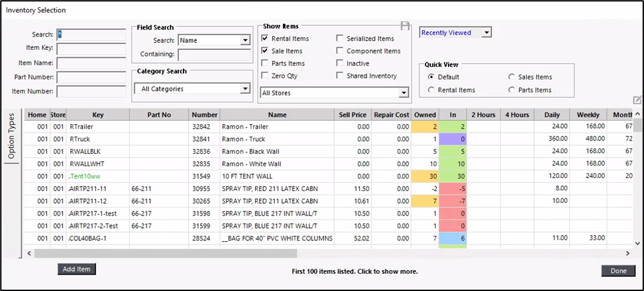Viewport: 644px width, 291px height.
Task: Click the vertical scrollbar up arrow
Action: tap(637, 114)
